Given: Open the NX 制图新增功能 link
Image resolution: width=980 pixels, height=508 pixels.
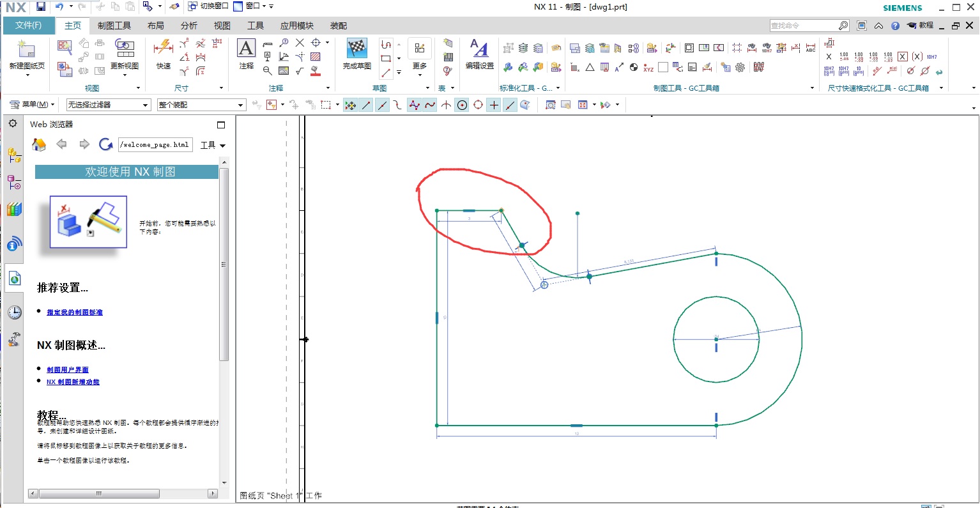Looking at the screenshot, I should [73, 382].
